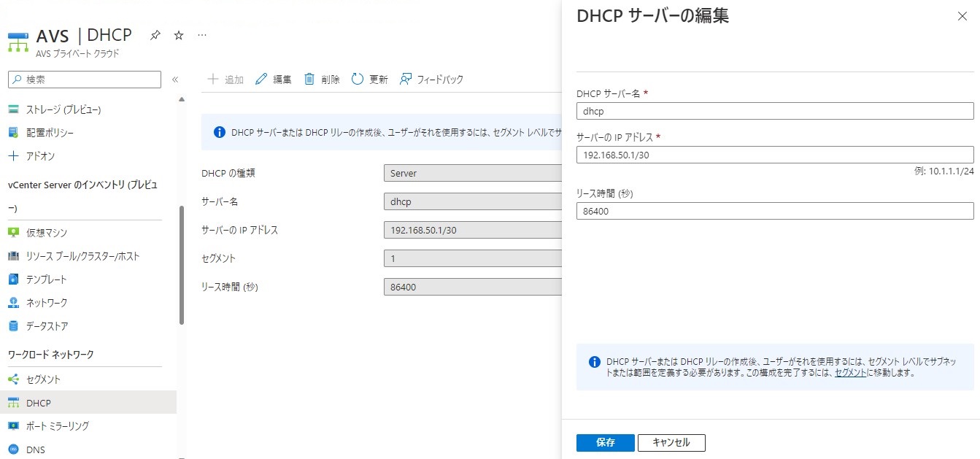Screen dimensions: 980x459
Task: Pin the AVS DHCP page to dashboard
Action: (155, 34)
